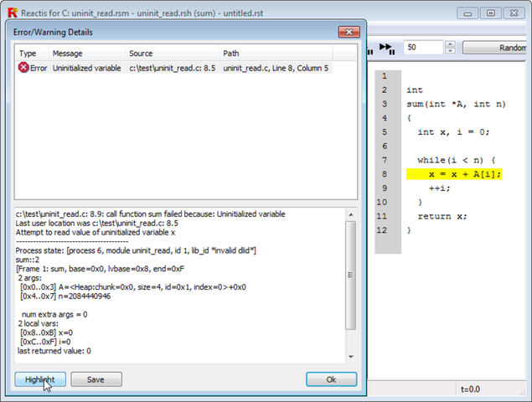Screen dimensions: 532x402
Task: Click the fast-forward with pause icon
Action: point(386,48)
